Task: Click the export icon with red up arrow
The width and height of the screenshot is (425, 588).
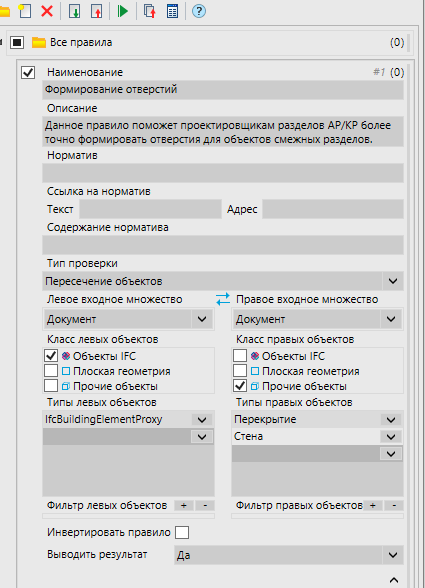Action: [97, 11]
